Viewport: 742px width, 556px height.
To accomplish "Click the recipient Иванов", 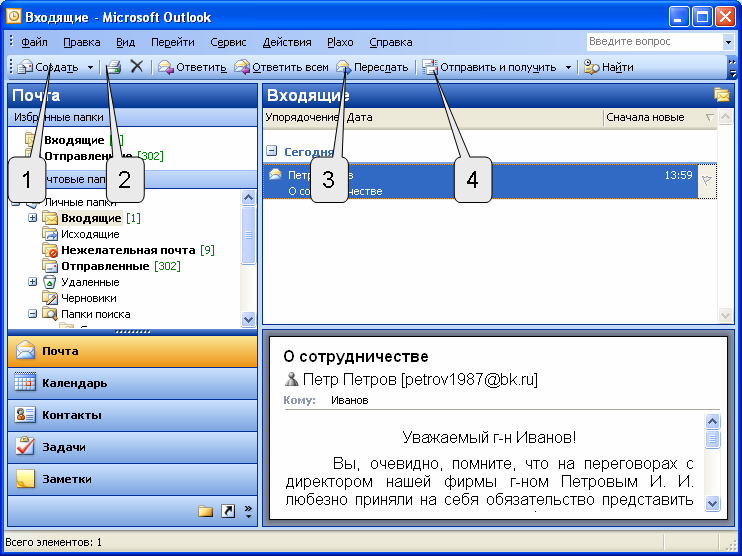I will click(350, 400).
